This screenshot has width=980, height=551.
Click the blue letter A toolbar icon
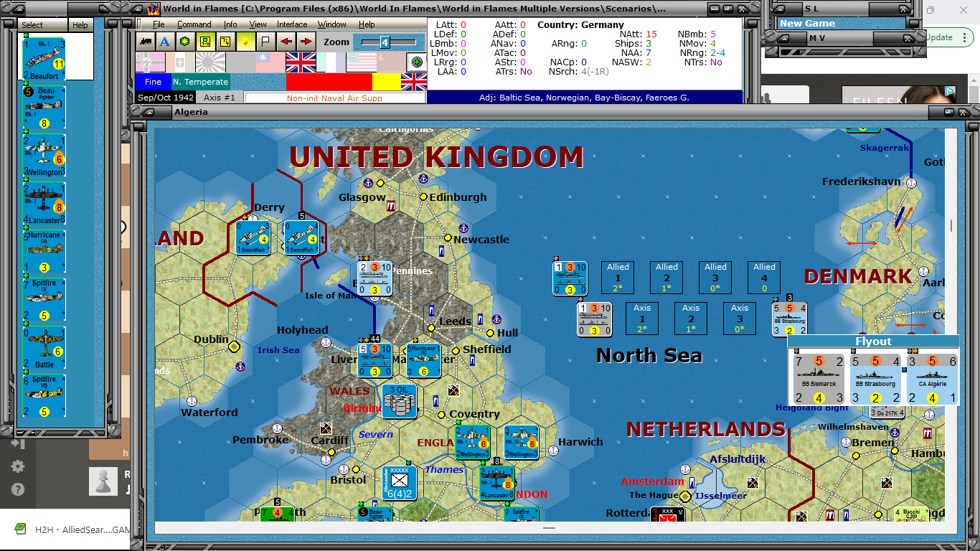click(164, 42)
